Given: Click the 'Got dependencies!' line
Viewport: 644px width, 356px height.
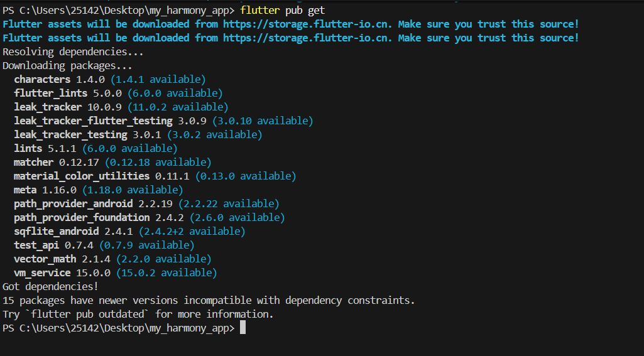Looking at the screenshot, I should [50, 286].
